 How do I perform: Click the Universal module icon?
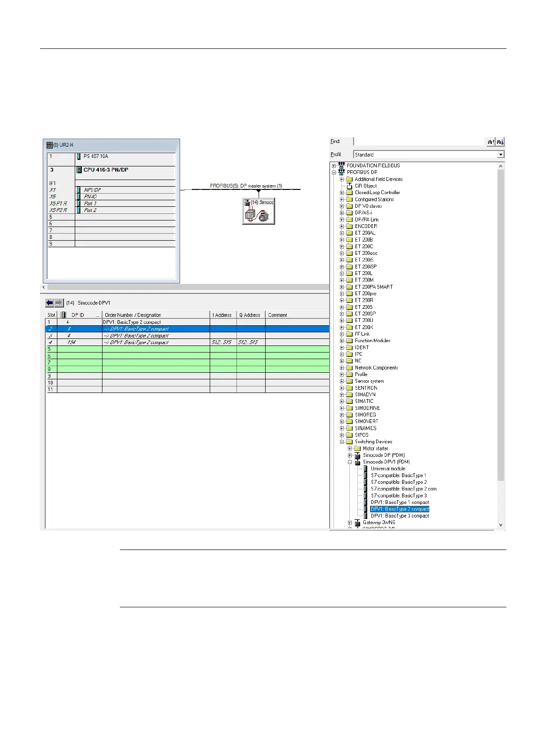[366, 469]
